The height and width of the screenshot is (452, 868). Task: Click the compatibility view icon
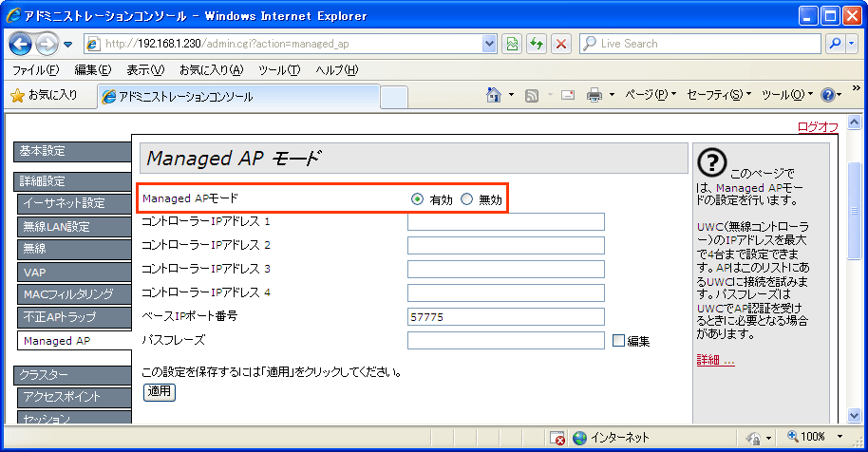tap(512, 44)
